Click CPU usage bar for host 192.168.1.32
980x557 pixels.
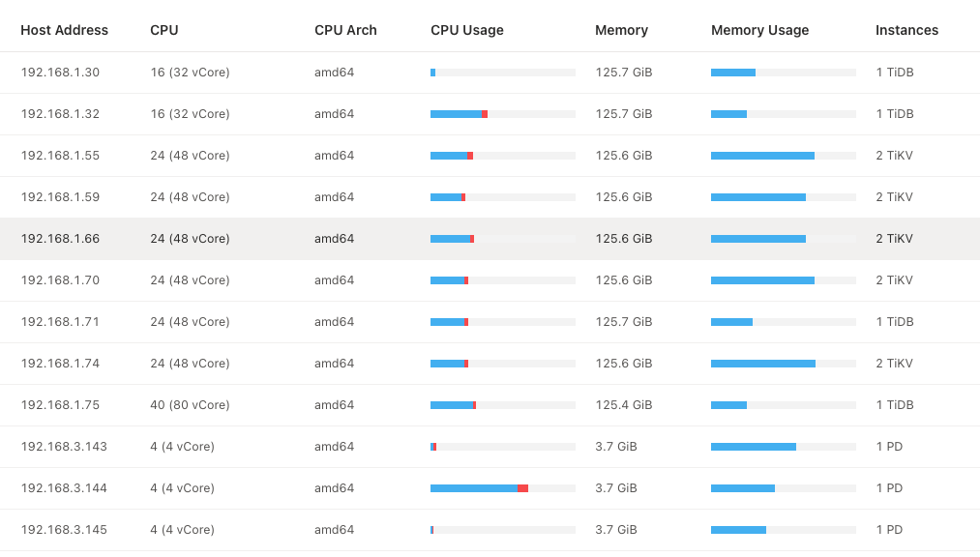tap(503, 114)
